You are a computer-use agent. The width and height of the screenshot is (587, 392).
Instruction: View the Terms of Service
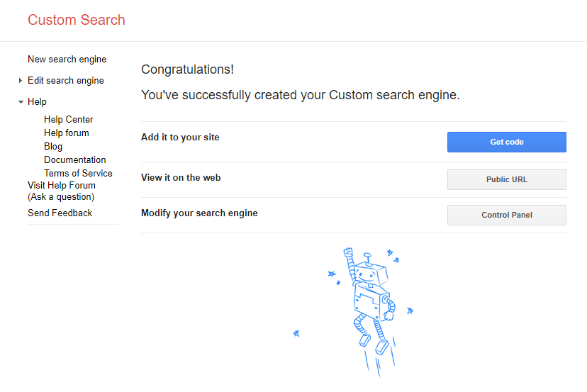coord(78,174)
